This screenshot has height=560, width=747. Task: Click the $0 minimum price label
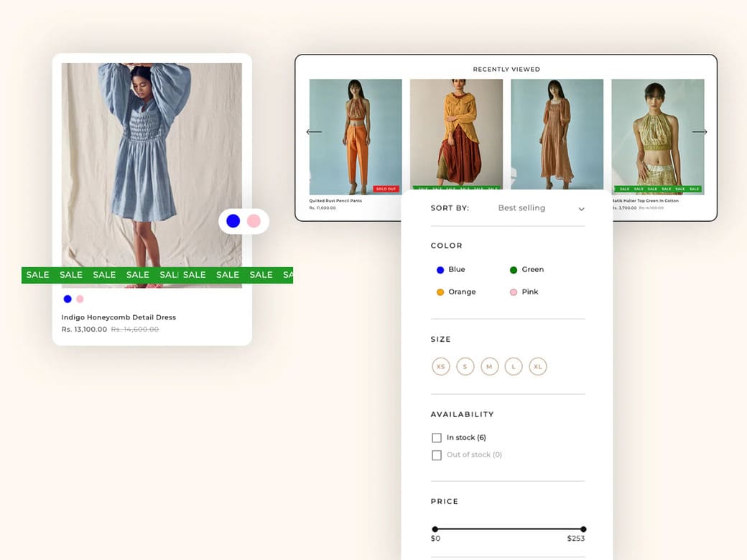pos(435,538)
